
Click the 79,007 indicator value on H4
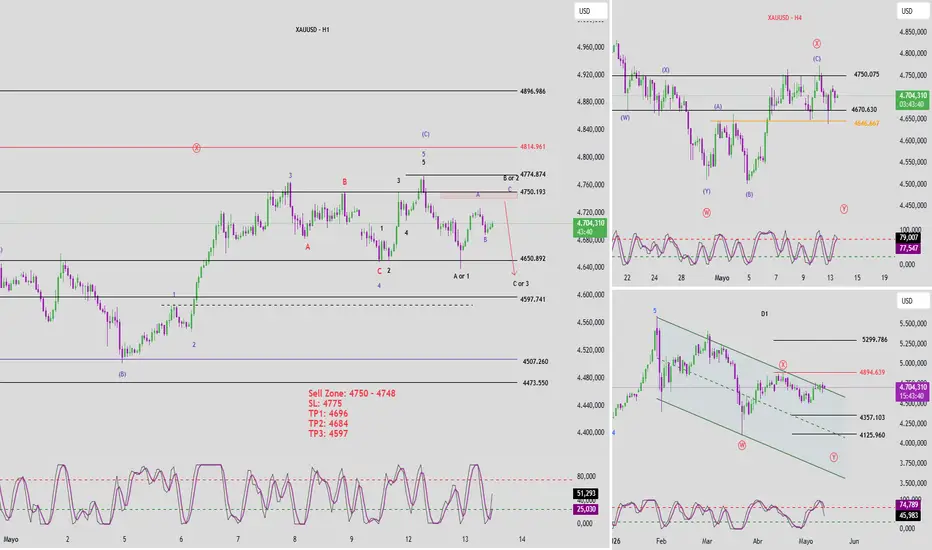pos(908,238)
